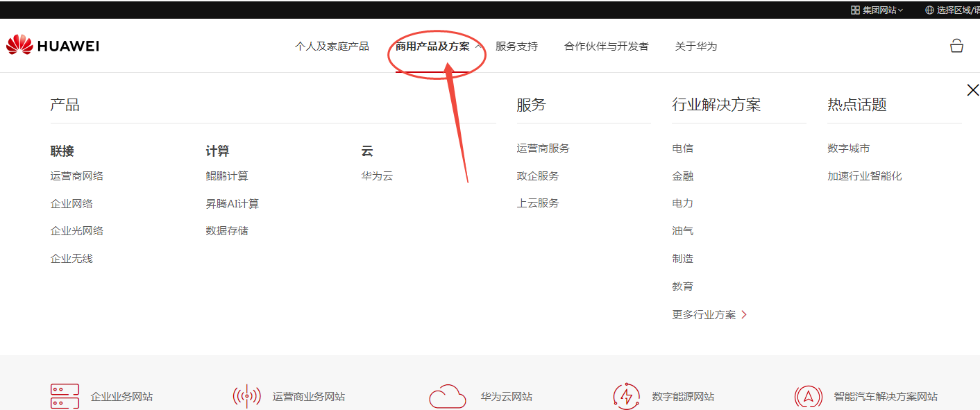Click the antenna icon for 运营商业务网站
980x410 pixels.
pos(246,396)
